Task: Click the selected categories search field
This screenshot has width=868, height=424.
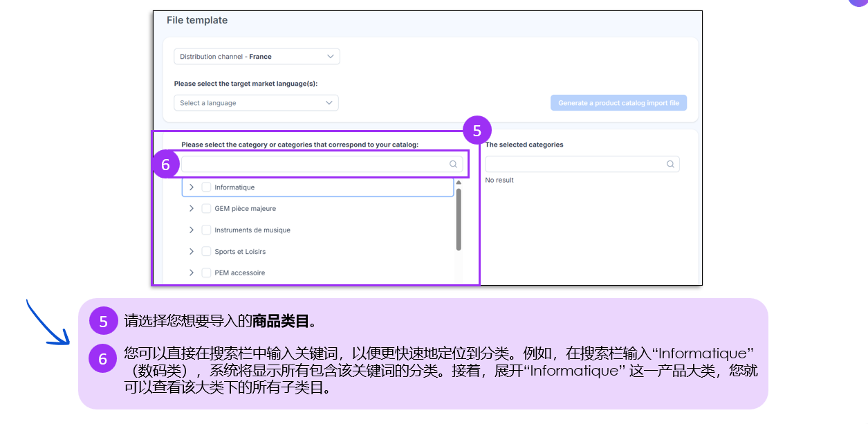Action: [574, 164]
